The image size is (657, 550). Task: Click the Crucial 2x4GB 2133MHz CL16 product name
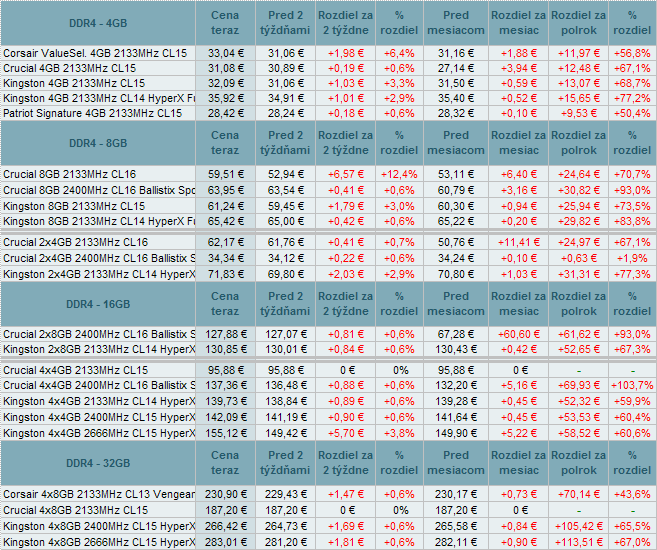click(x=75, y=242)
